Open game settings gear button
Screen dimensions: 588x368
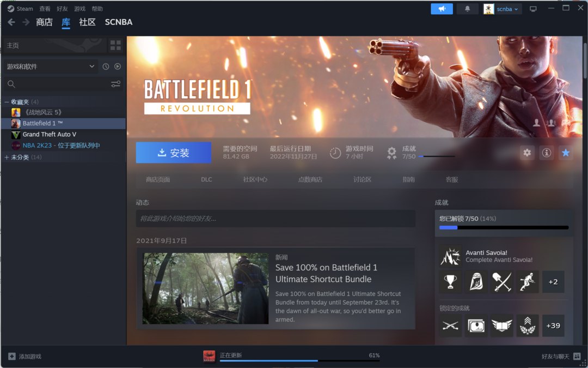[527, 153]
